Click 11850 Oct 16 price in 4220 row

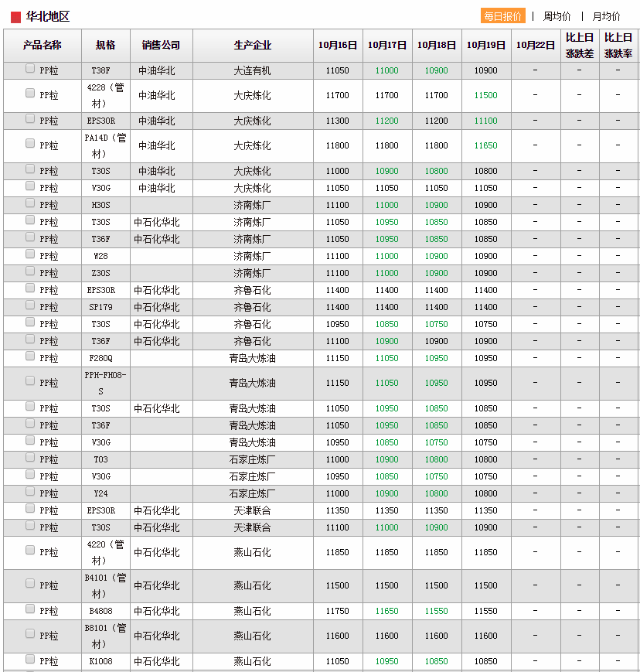point(338,552)
